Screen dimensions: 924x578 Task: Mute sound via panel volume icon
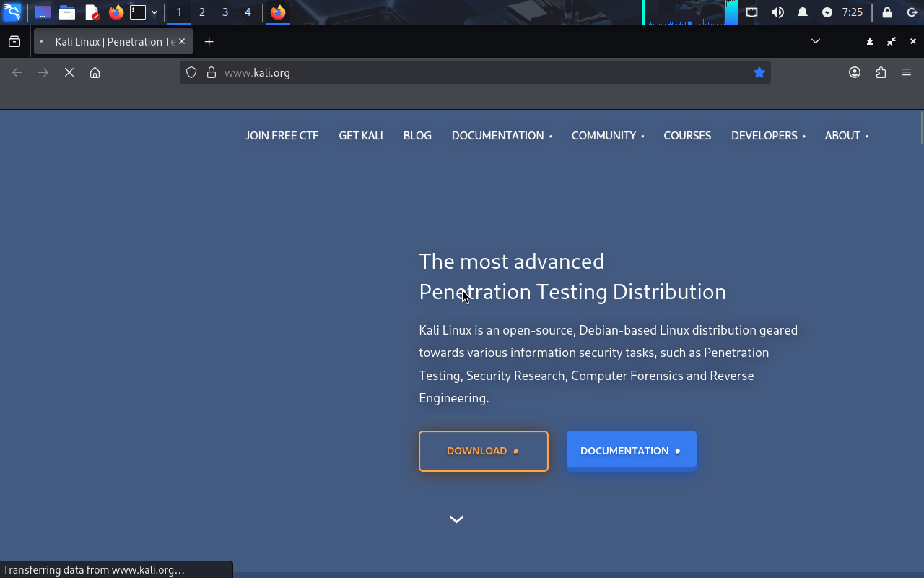point(777,12)
